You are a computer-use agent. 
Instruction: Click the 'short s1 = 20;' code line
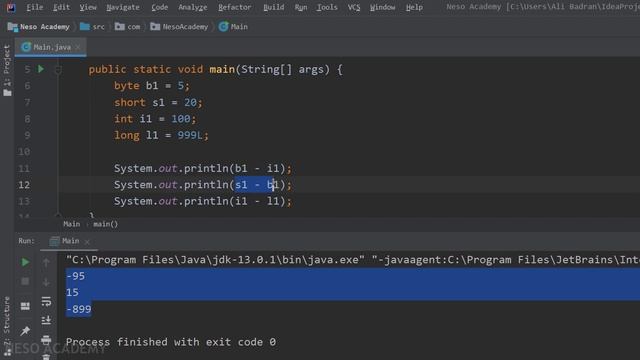coord(158,102)
